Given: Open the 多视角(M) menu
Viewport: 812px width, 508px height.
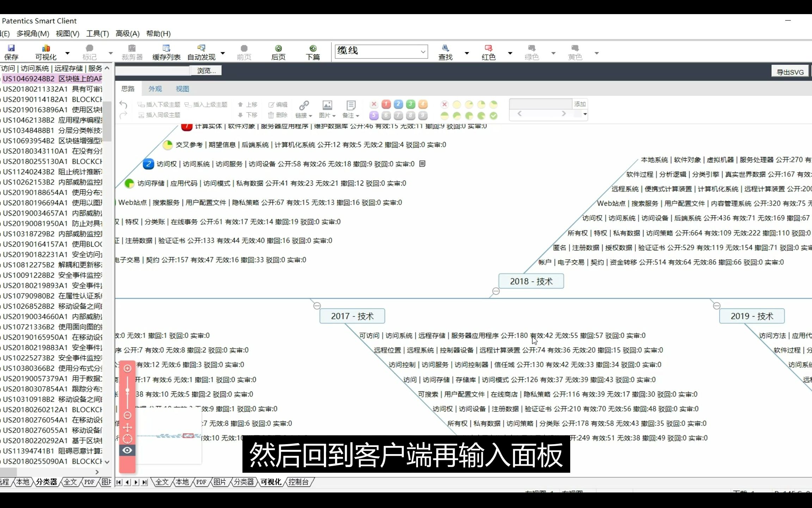Looking at the screenshot, I should 33,34.
